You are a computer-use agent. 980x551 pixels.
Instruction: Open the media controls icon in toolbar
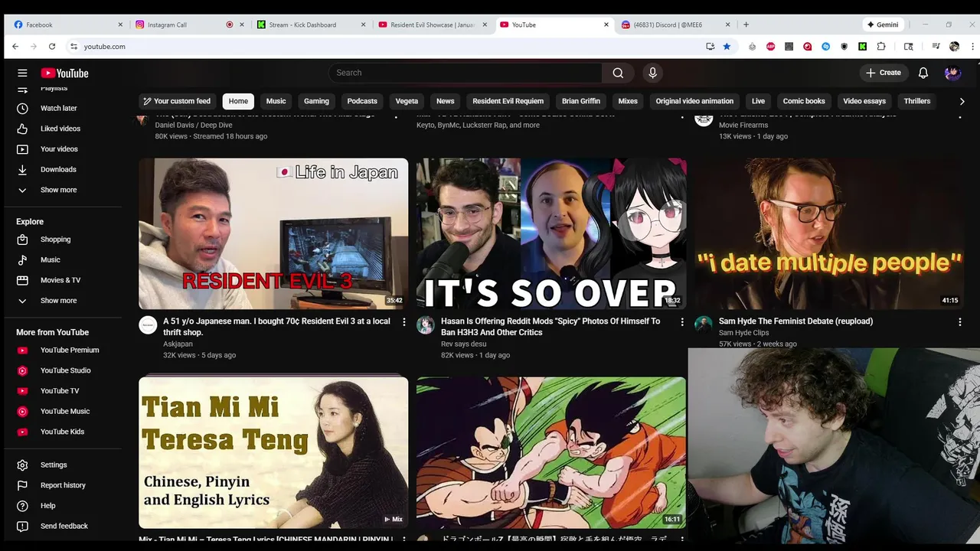tap(936, 46)
